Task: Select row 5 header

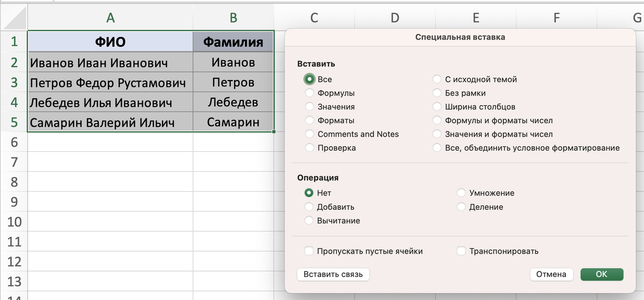Action: 14,122
